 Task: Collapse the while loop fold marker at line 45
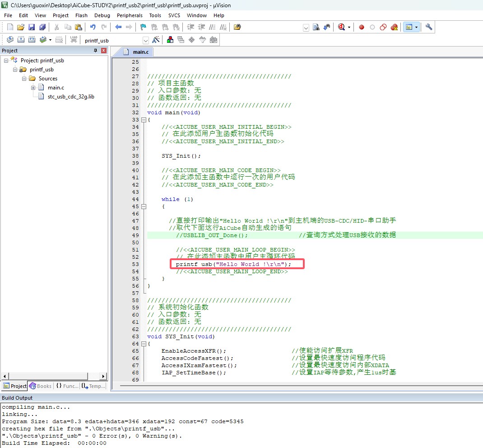coord(144,206)
